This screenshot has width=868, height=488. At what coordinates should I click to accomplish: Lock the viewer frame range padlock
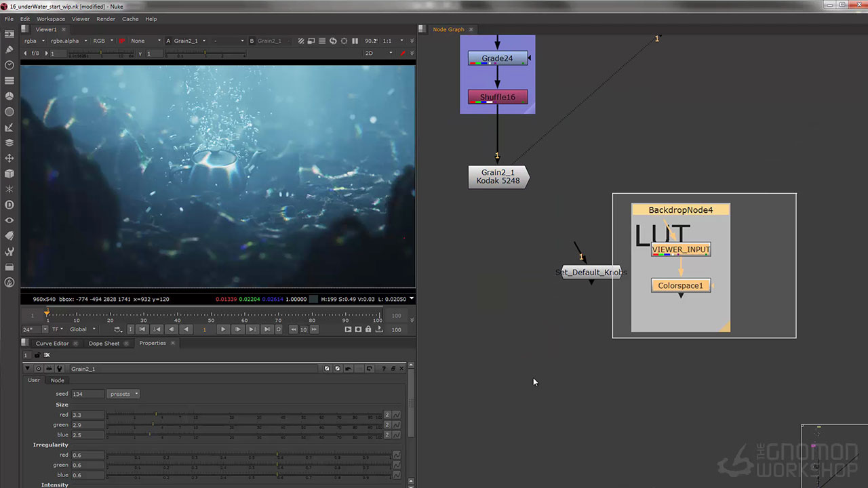pos(368,329)
